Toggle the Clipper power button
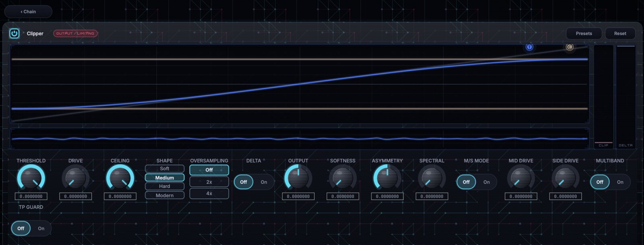Viewport: 644px width, 245px height. [14, 33]
